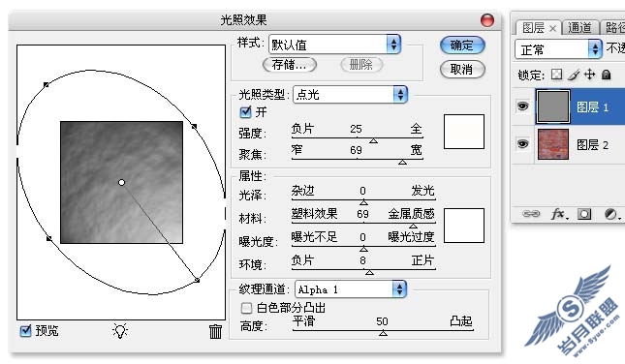This screenshot has height=364, width=625.
Task: Click the 强度 value 25
Action: [356, 129]
